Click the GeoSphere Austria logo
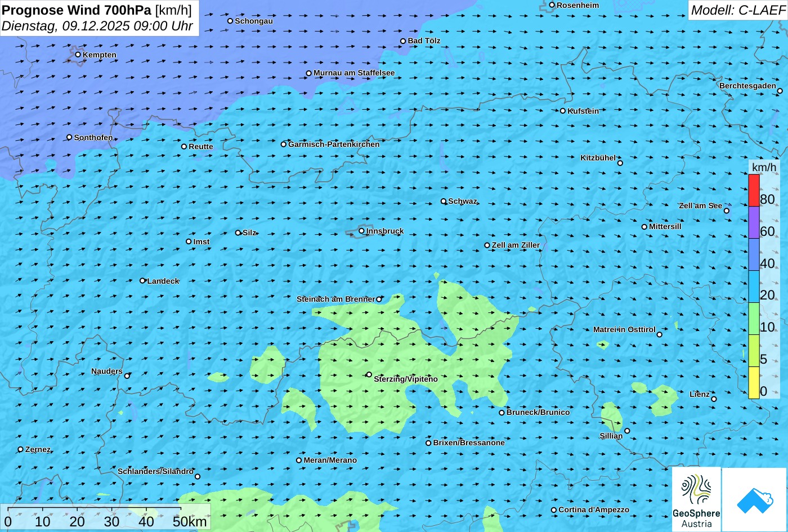 696,500
